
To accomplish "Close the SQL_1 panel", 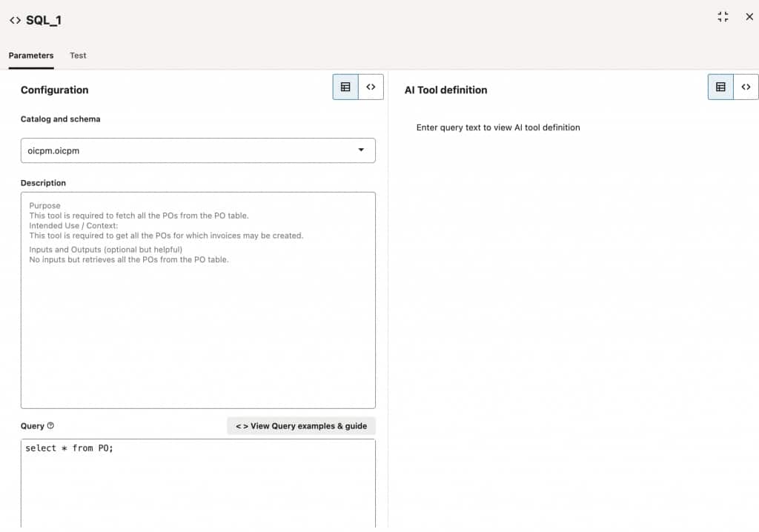I will (749, 17).
